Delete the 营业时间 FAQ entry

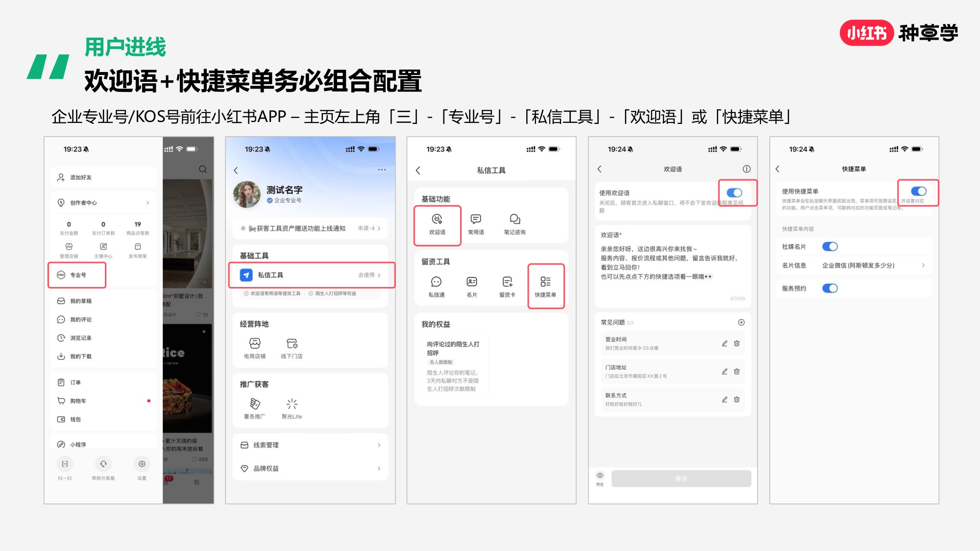736,343
